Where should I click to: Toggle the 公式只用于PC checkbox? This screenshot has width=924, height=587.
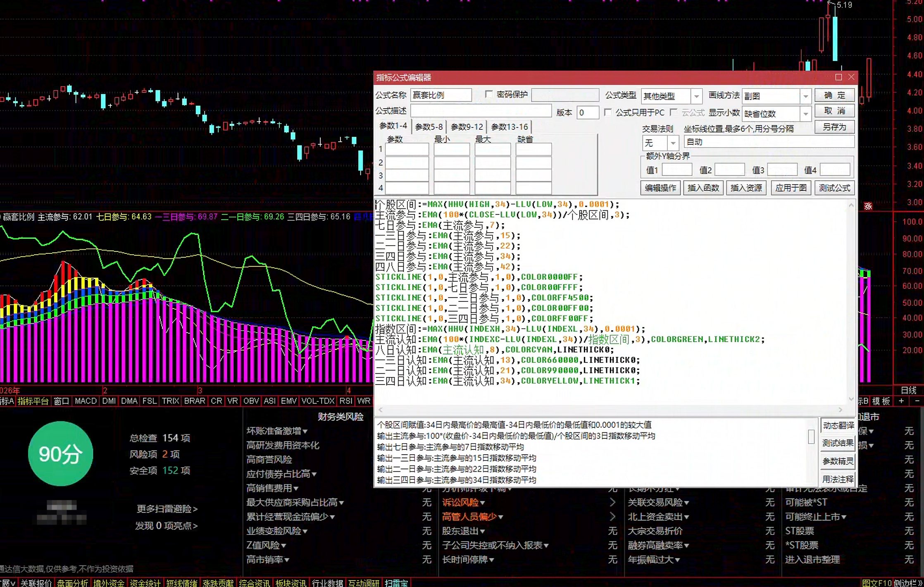(608, 112)
